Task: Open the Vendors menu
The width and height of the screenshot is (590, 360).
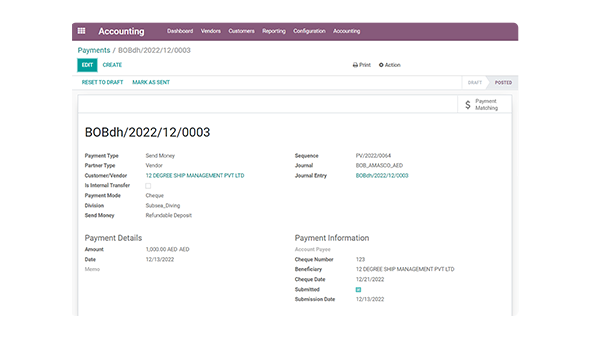Action: pyautogui.click(x=210, y=31)
